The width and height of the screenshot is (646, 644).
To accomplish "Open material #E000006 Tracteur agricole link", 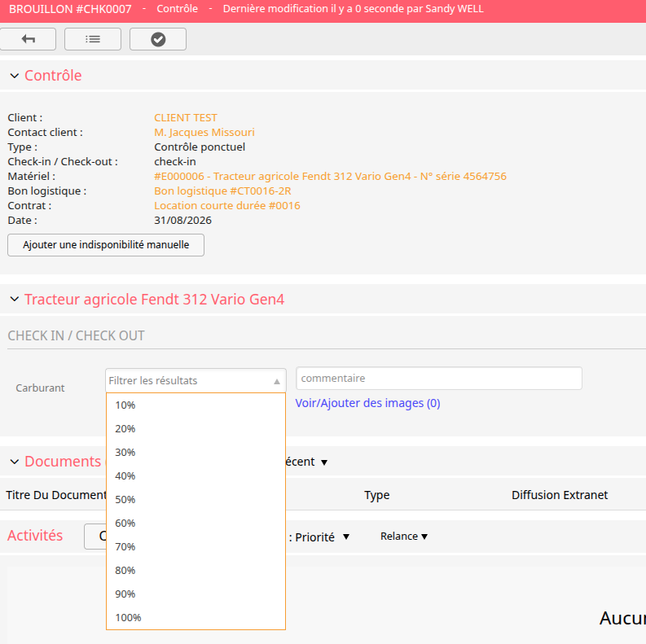I will pyautogui.click(x=330, y=176).
